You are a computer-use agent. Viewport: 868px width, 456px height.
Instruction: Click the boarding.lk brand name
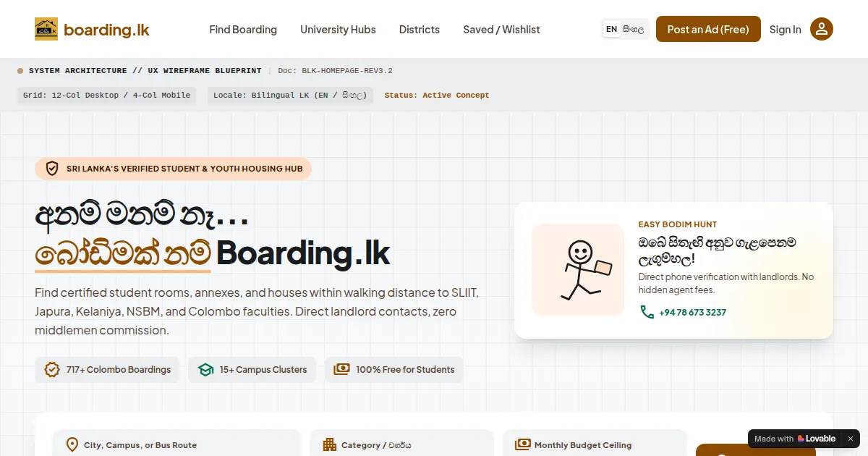coord(106,30)
